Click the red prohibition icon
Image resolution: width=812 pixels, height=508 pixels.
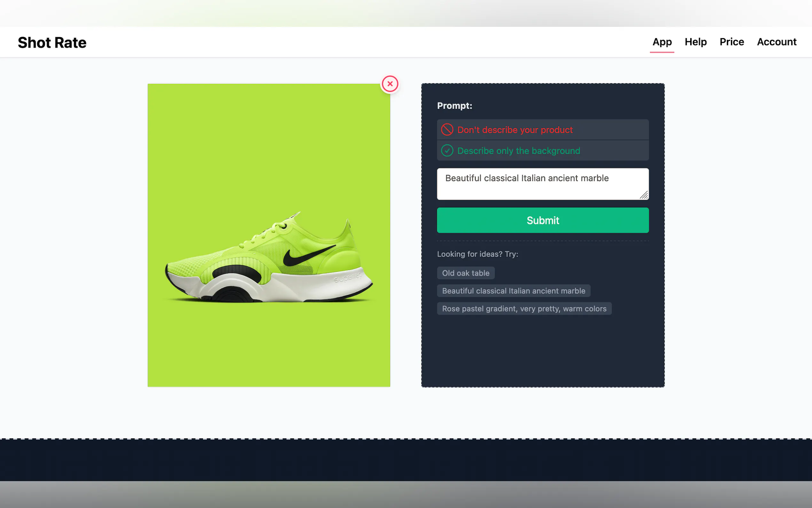click(x=447, y=130)
